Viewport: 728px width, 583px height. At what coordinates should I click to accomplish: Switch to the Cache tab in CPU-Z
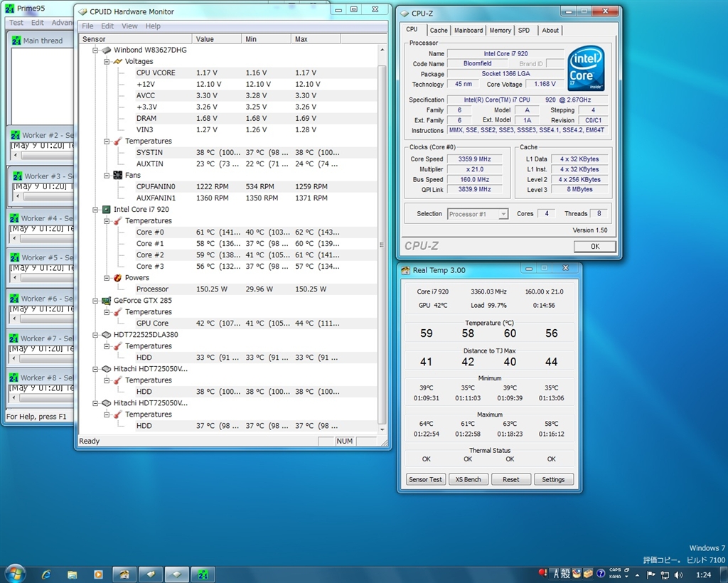tap(438, 30)
